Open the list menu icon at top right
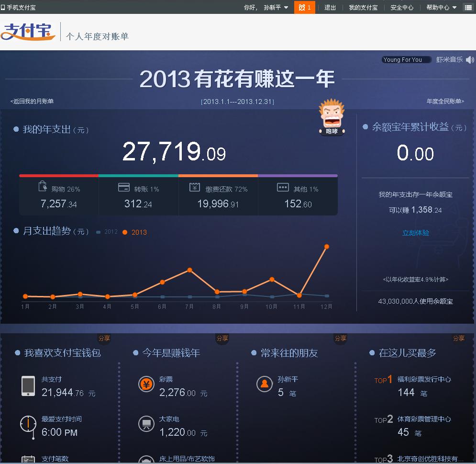Screen dimensions: 476x464 click(x=468, y=7)
